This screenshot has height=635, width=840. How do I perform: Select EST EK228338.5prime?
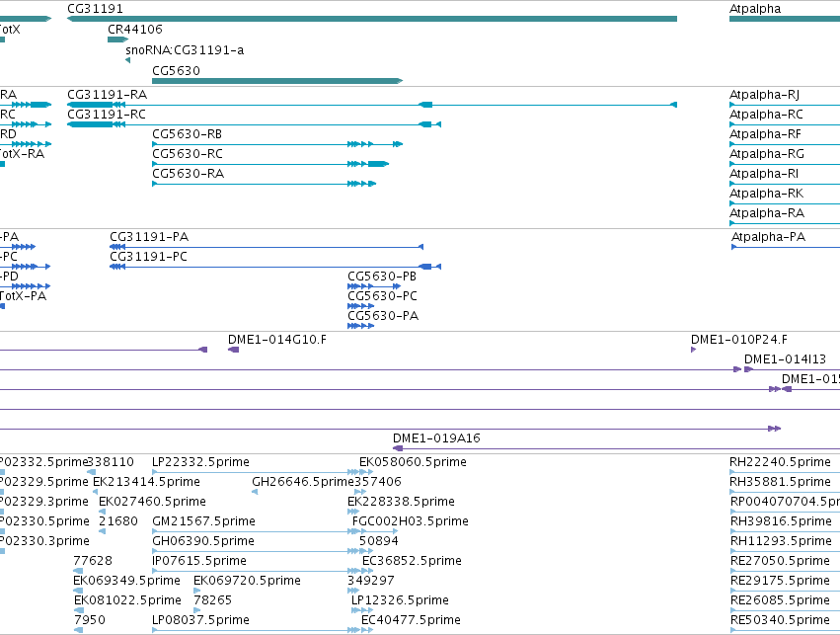(x=402, y=502)
